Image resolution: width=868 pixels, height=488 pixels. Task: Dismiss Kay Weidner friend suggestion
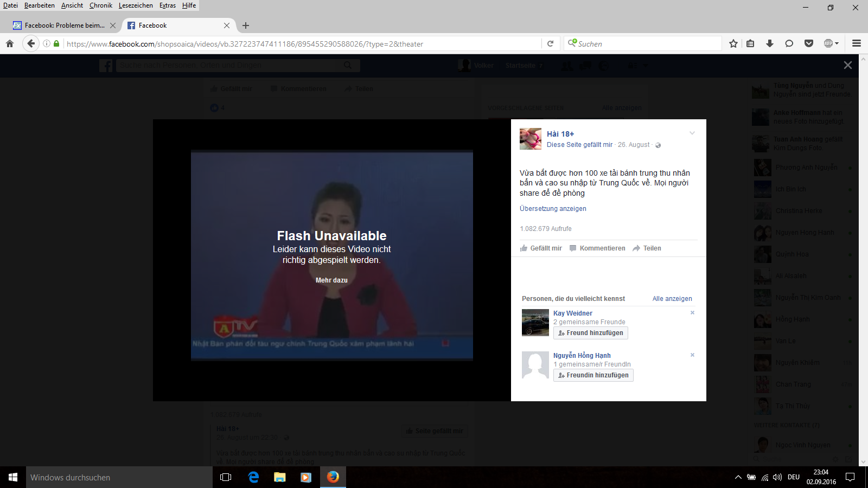pyautogui.click(x=692, y=313)
